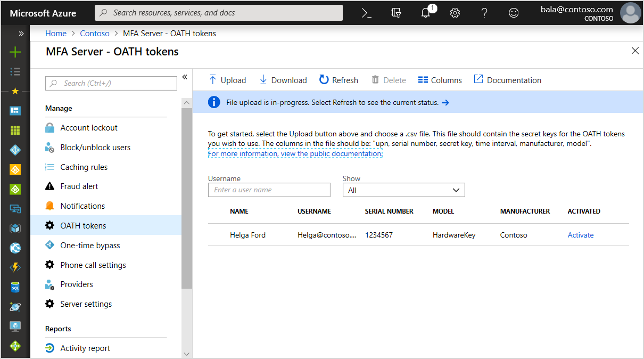Viewport: 644px width, 359px height.
Task: Click the feedback smiley icon
Action: [x=514, y=13]
